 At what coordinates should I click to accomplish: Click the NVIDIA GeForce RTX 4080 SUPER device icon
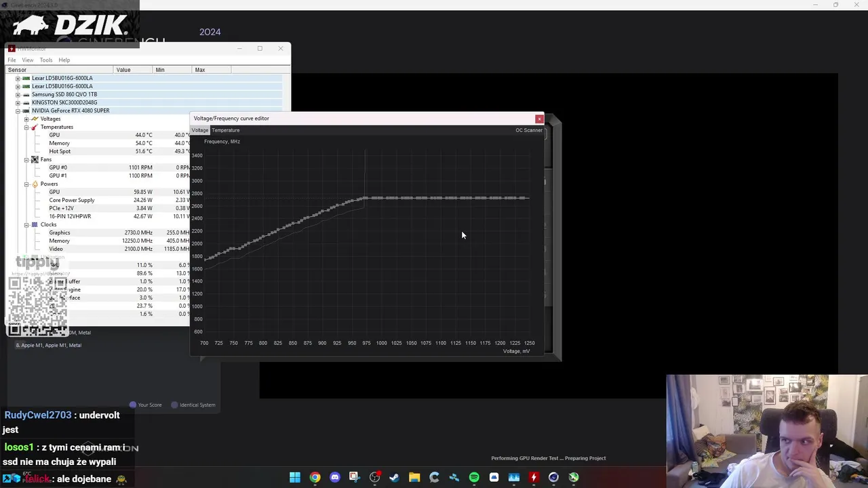[x=26, y=110]
